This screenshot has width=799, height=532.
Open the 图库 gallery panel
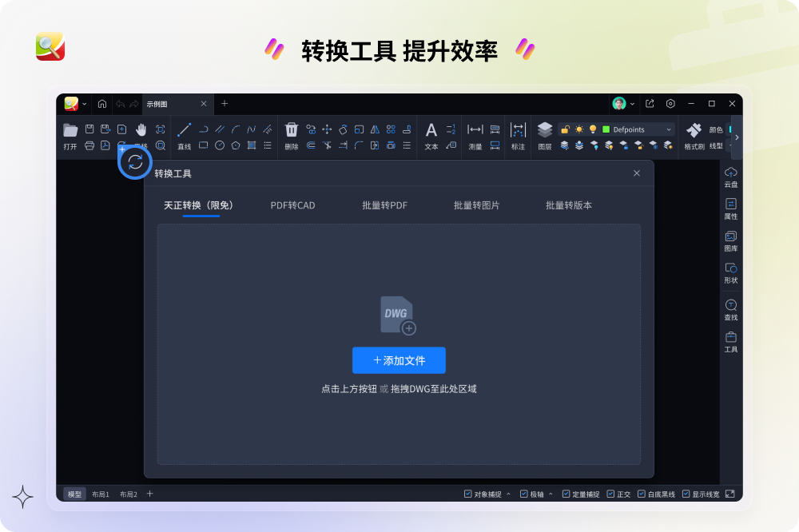tap(731, 240)
